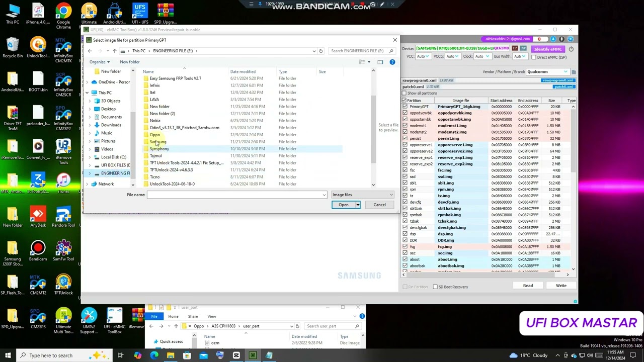The image size is (644, 362).
Task: Select Downloads in the navigation pane
Action: pyautogui.click(x=111, y=125)
